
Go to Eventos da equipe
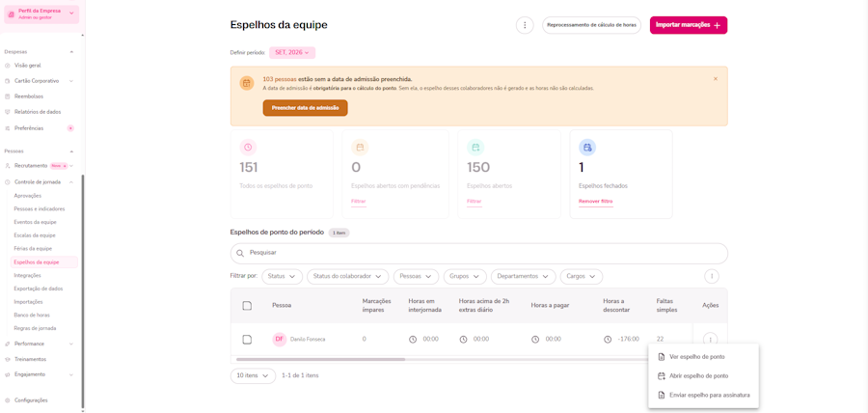tap(35, 222)
